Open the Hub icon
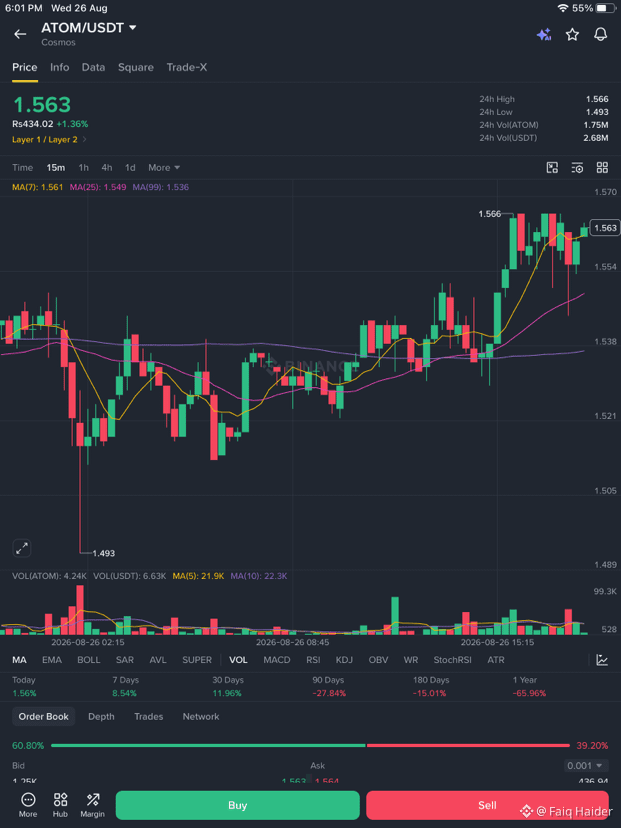 60,805
